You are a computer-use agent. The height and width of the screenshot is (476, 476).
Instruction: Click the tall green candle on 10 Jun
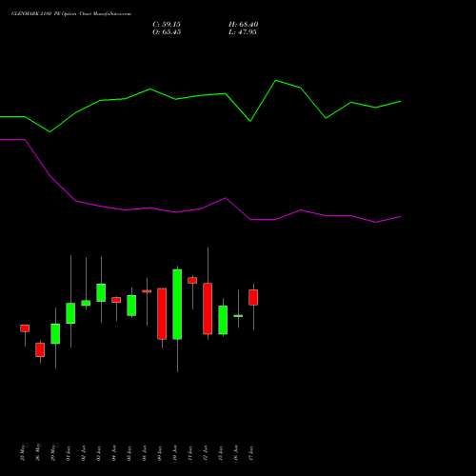[177, 304]
